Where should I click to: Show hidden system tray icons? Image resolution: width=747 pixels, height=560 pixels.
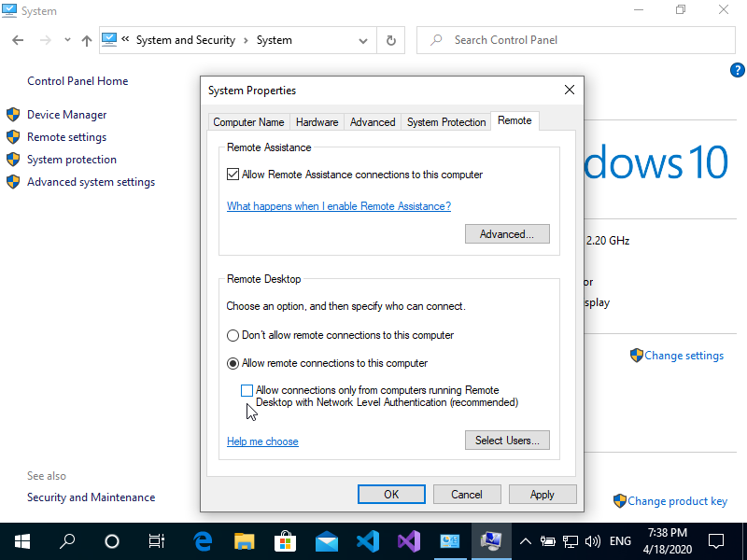(525, 541)
